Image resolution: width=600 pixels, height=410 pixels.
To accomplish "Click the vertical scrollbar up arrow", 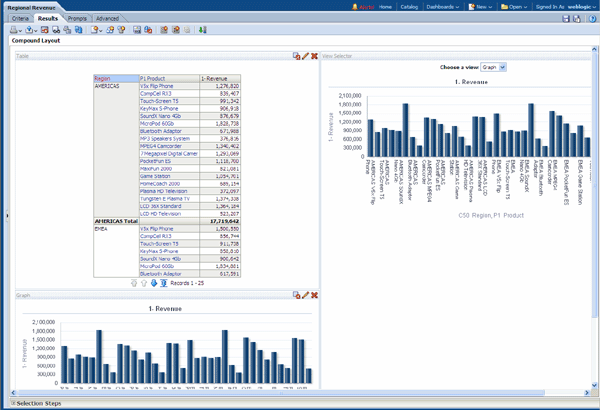I will (x=594, y=49).
